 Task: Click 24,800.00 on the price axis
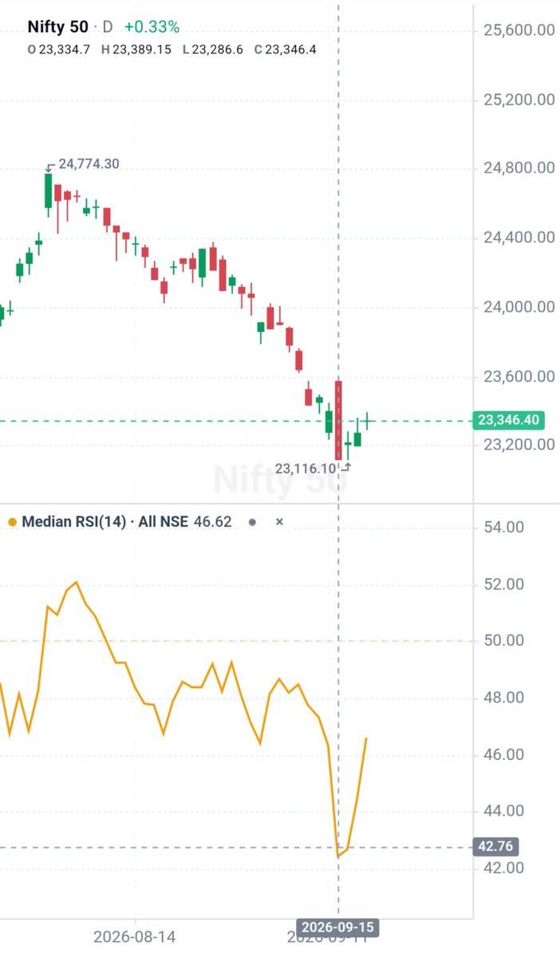[519, 168]
